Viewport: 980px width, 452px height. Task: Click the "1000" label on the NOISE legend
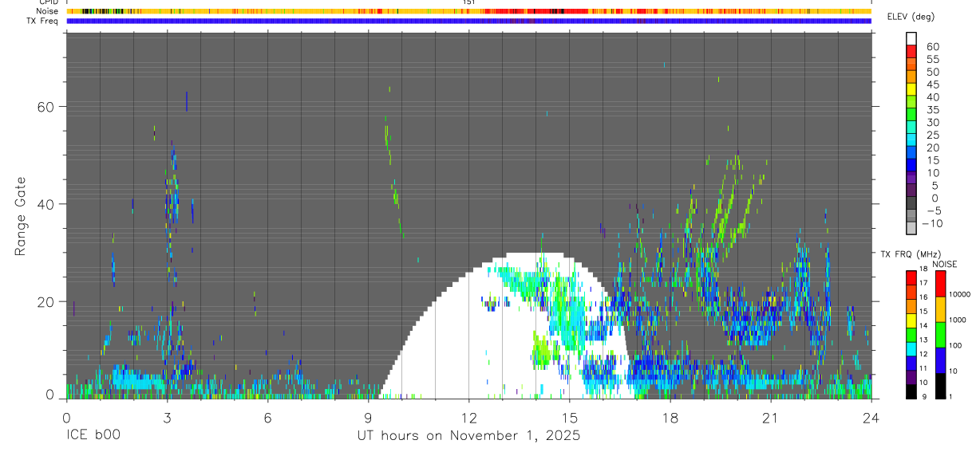pos(958,320)
